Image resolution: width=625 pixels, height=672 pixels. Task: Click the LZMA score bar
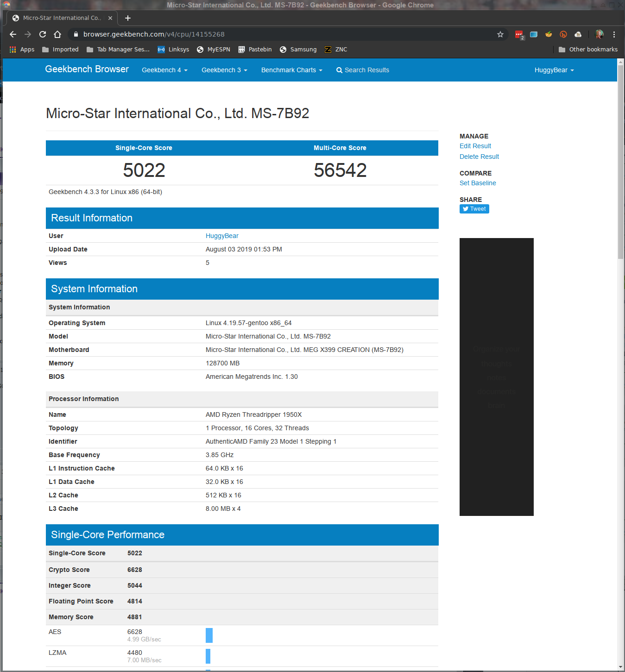point(208,656)
